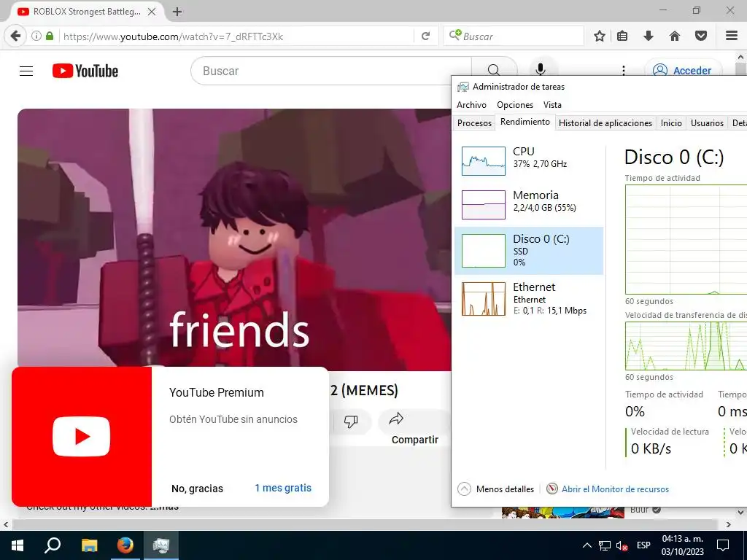Open the YouTube settings three-dot menu
The image size is (747, 560).
tap(623, 71)
